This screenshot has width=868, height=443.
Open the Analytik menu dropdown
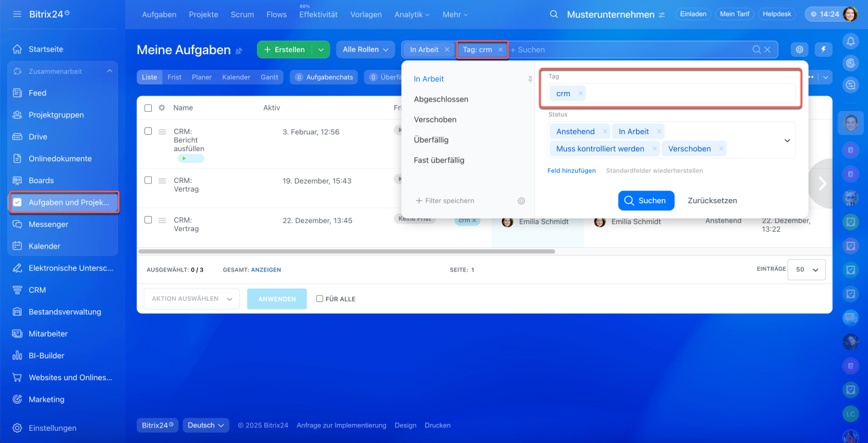pyautogui.click(x=412, y=14)
